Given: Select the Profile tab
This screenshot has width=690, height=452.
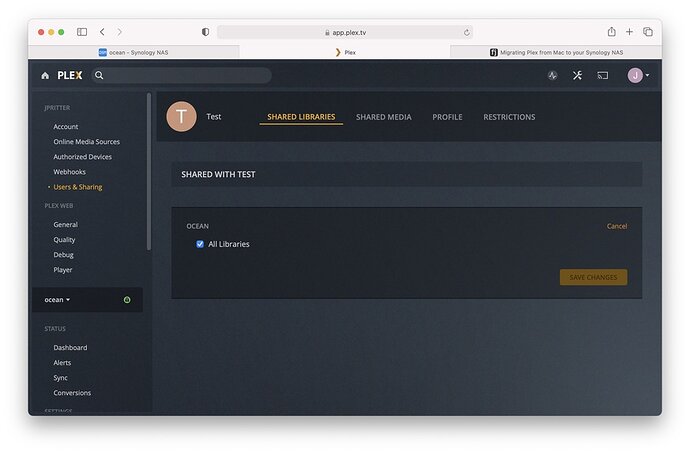Looking at the screenshot, I should click(447, 117).
